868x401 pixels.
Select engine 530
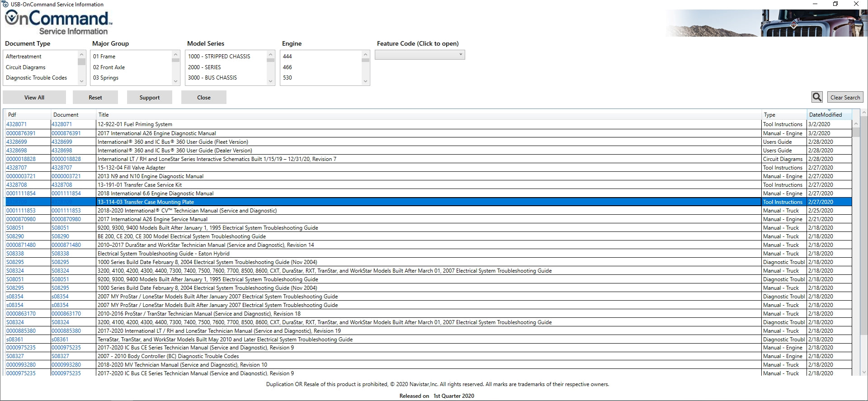point(287,78)
